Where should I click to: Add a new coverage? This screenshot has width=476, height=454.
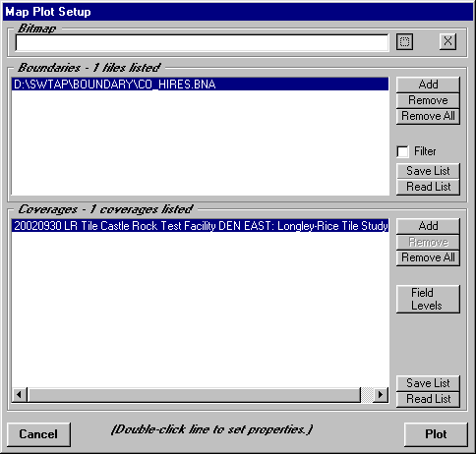click(428, 226)
